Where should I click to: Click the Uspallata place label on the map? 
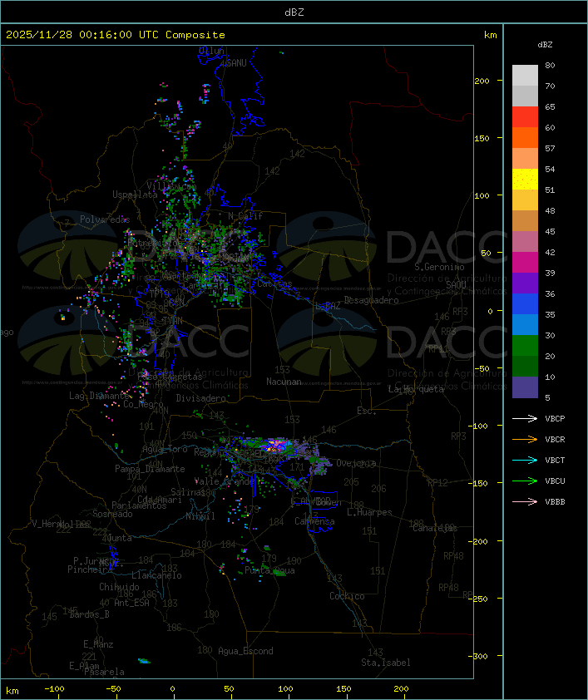pyautogui.click(x=135, y=195)
